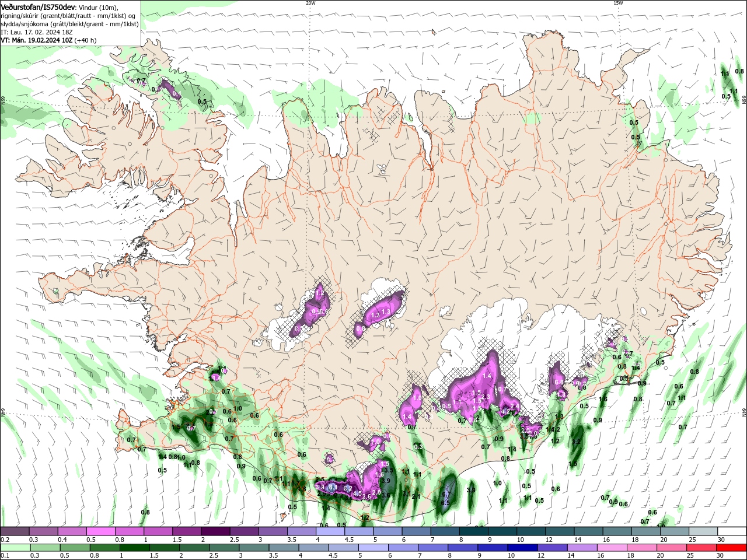The height and width of the screenshot is (560, 747).
Task: Click the bright pink snow swatch between 0.5 and 0.8
Action: 100,531
